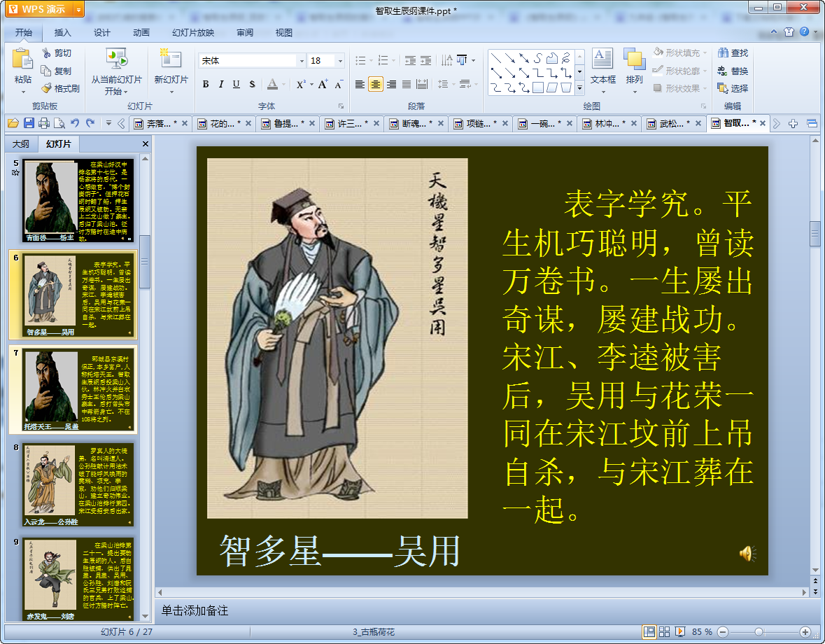Open the 开始 ribbon tab
Screen dimensions: 825x644
(24, 33)
